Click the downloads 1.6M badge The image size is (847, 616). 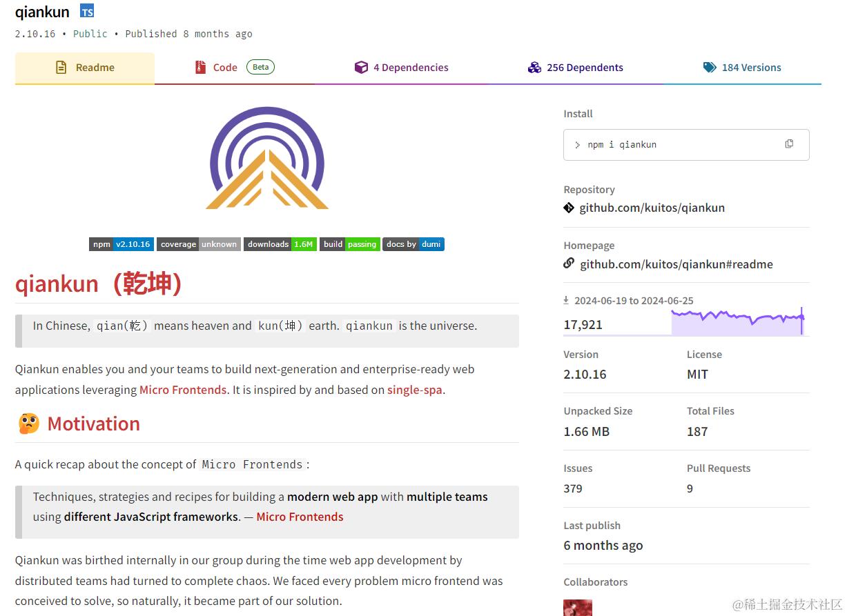pyautogui.click(x=280, y=244)
